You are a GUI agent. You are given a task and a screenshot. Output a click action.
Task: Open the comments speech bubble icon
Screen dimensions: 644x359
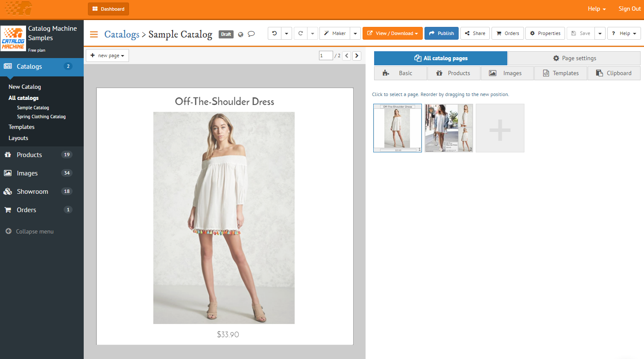[252, 34]
